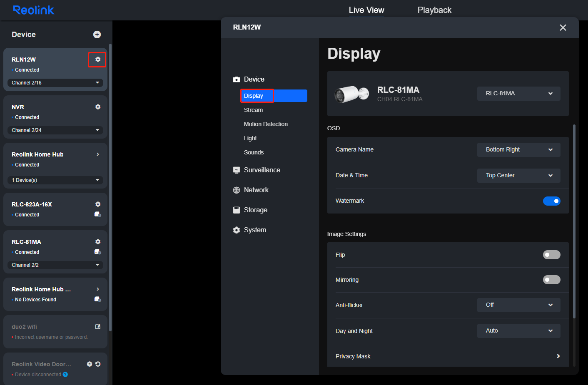The height and width of the screenshot is (385, 588).
Task: Click the device list vertical scrollbar
Action: tap(110, 187)
